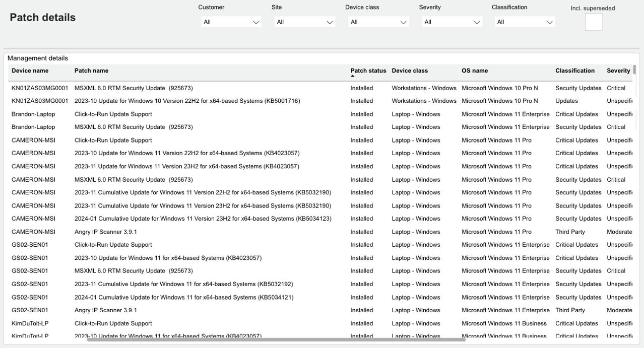This screenshot has height=348, width=644.
Task: Open the Device class filter dropdown
Action: tap(378, 22)
